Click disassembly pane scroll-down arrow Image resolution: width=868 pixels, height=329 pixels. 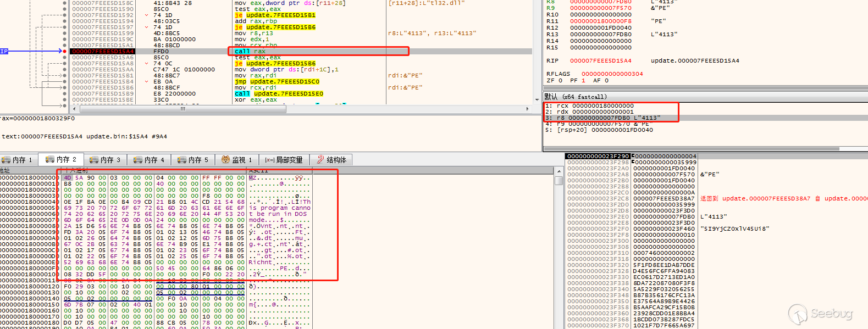click(537, 100)
